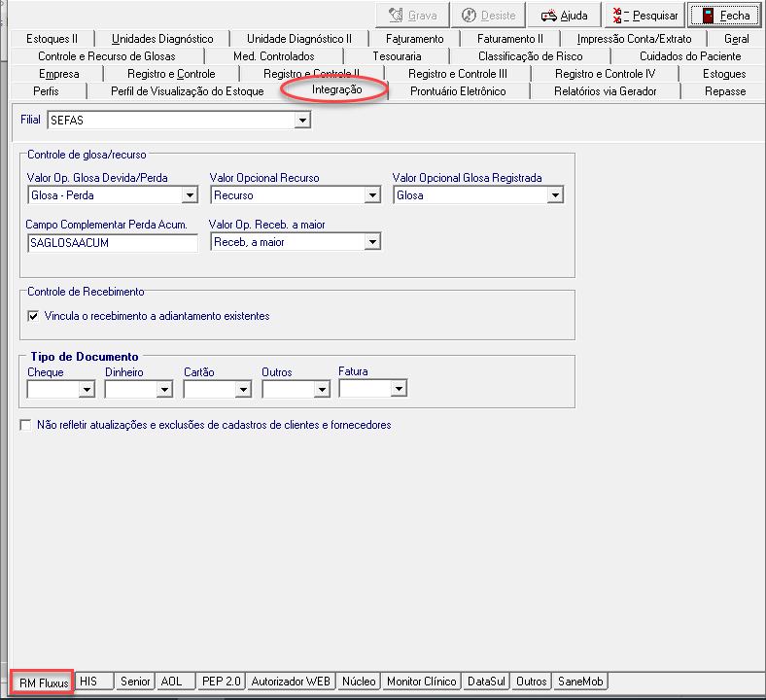
Task: Switch to Impressão Conta/Extrato tab
Action: coord(634,39)
